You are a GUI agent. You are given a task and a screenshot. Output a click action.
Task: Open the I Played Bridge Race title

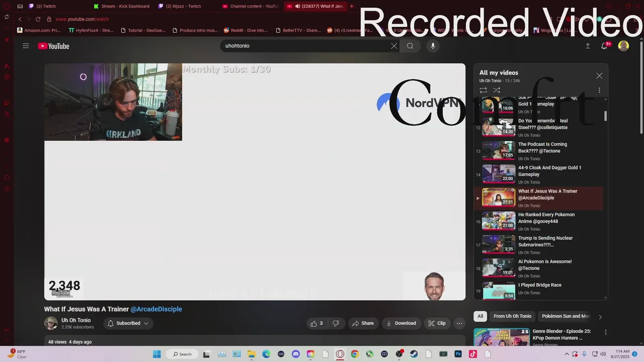(539, 285)
